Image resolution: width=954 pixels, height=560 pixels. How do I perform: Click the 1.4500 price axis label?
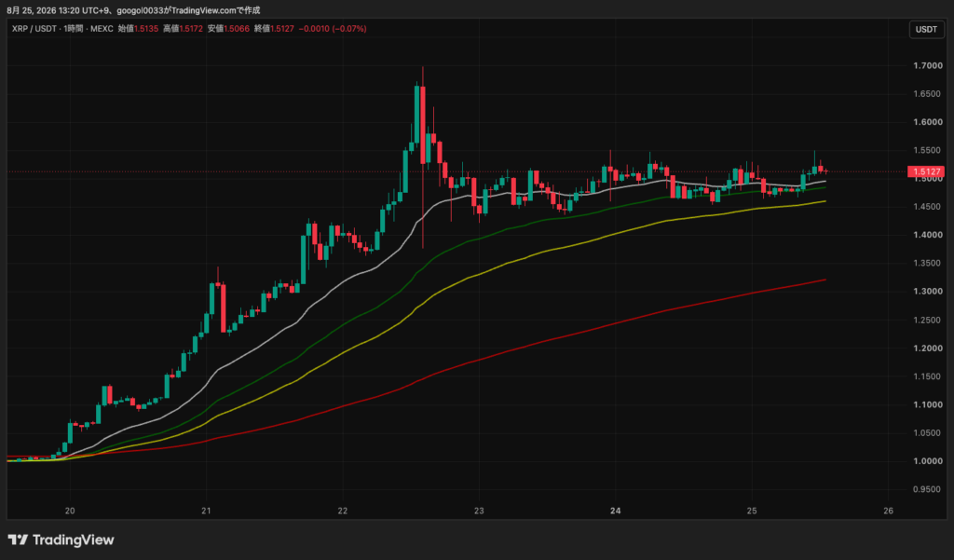click(928, 207)
